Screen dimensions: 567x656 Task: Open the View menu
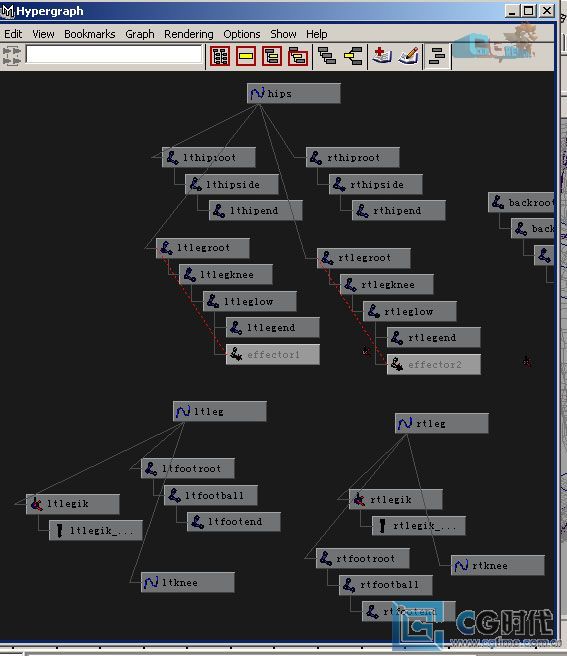pyautogui.click(x=43, y=34)
